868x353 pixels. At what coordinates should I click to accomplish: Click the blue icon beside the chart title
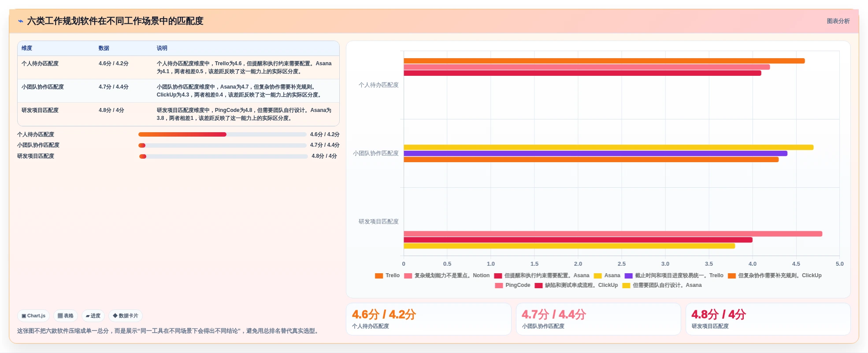click(20, 21)
